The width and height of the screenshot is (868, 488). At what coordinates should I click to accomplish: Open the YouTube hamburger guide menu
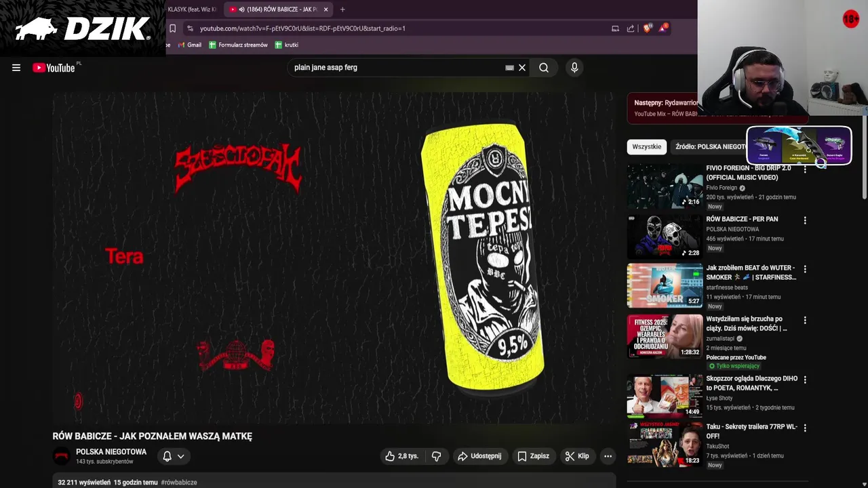click(16, 68)
